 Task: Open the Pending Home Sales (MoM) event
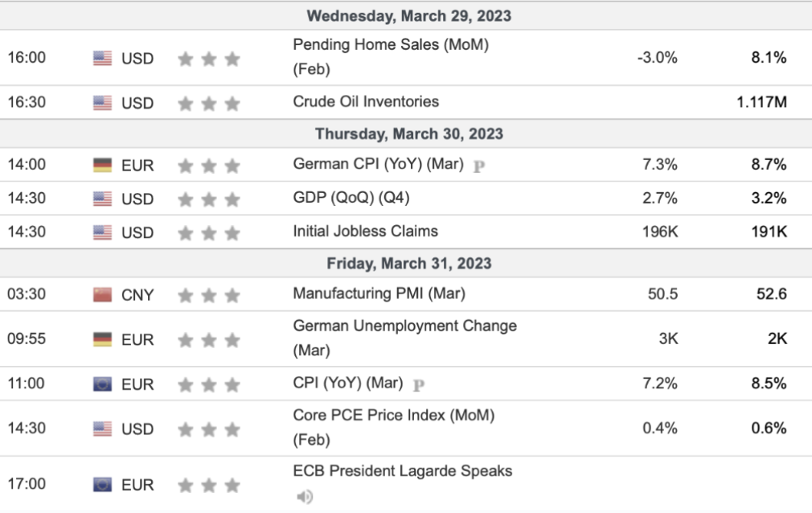pos(391,56)
